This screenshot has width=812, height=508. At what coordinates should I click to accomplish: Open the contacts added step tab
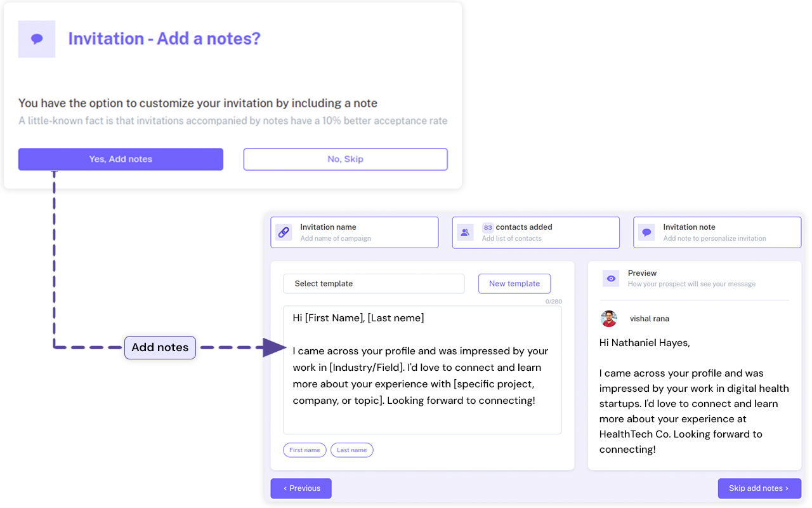coord(536,232)
